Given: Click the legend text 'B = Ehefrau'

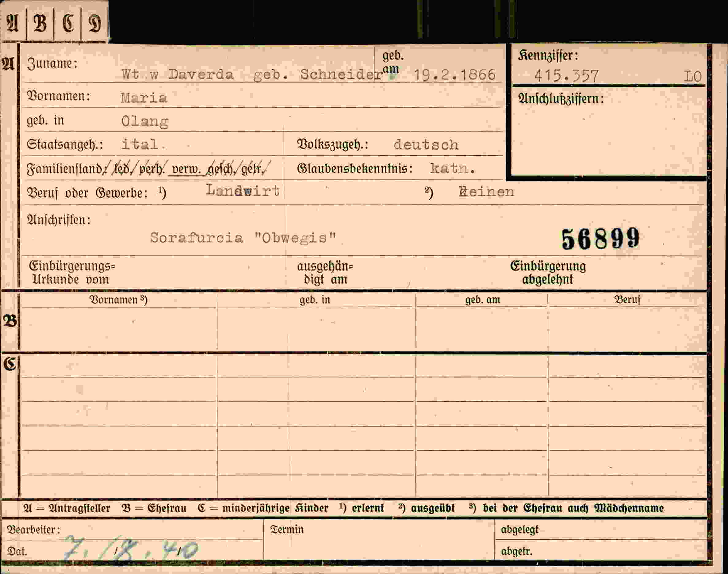Looking at the screenshot, I should [x=154, y=508].
